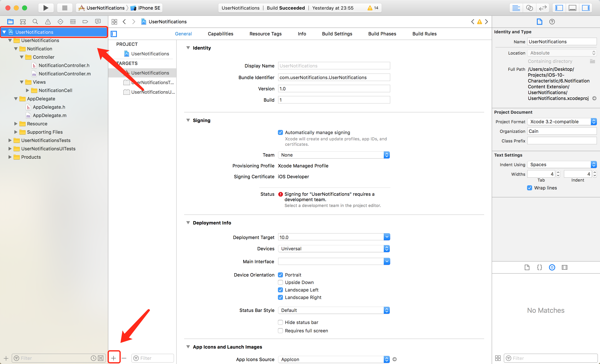
Task: Enable the Upside Down orientation
Action: 280,282
